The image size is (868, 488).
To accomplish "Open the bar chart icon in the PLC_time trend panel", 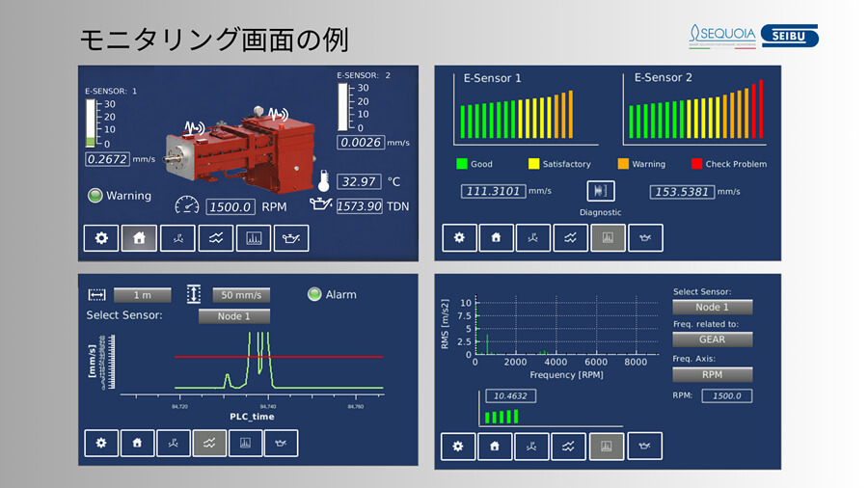I will [245, 443].
